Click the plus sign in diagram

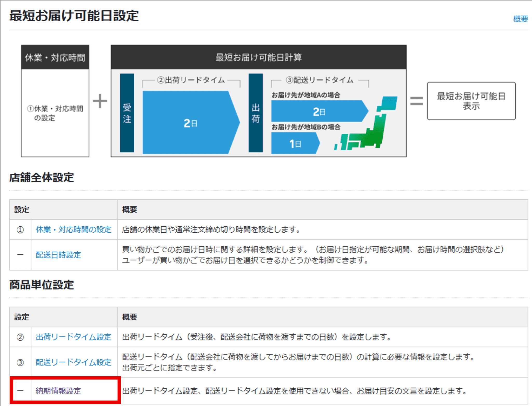100,101
